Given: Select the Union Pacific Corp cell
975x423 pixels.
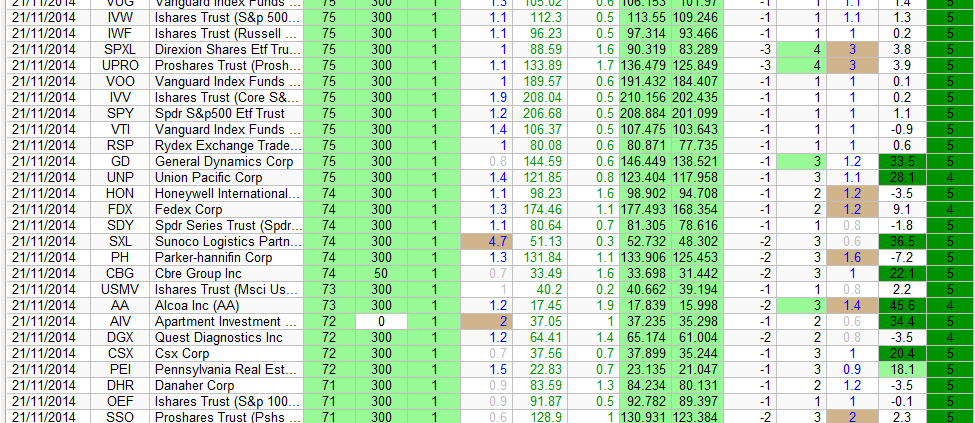Looking at the screenshot, I should coord(226,177).
